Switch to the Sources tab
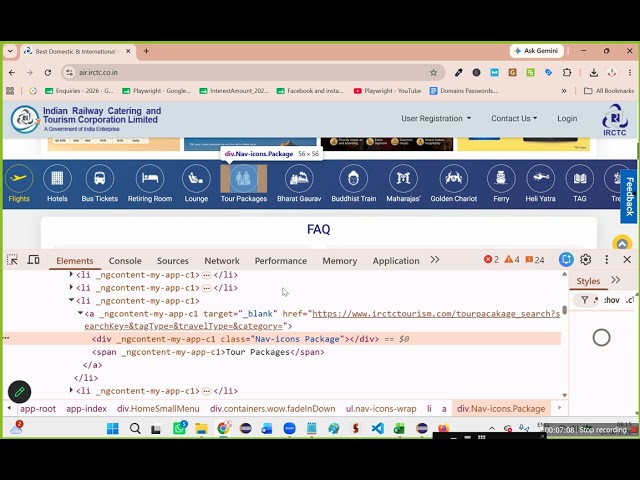 [173, 260]
